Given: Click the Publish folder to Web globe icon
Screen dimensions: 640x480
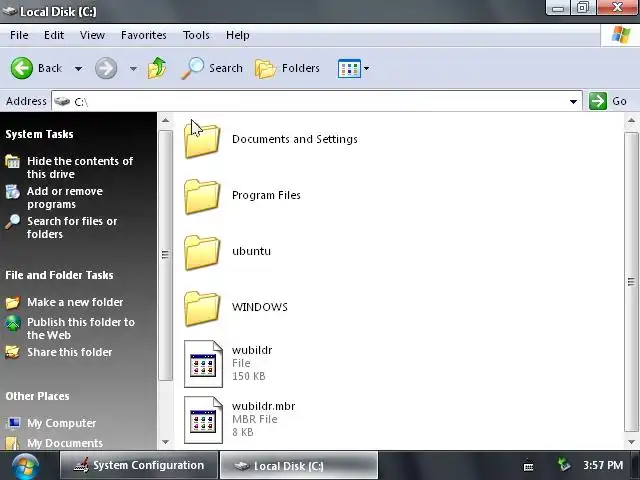Looking at the screenshot, I should 13,322.
